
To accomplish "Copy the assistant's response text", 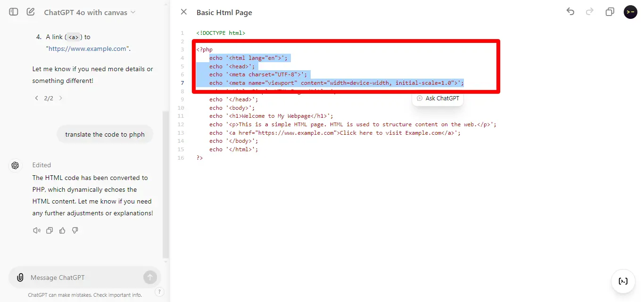I will pyautogui.click(x=50, y=230).
